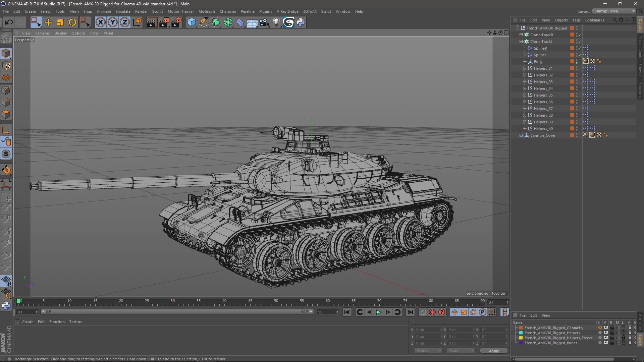
Task: Add a Floor environment object
Action: [x=252, y=22]
